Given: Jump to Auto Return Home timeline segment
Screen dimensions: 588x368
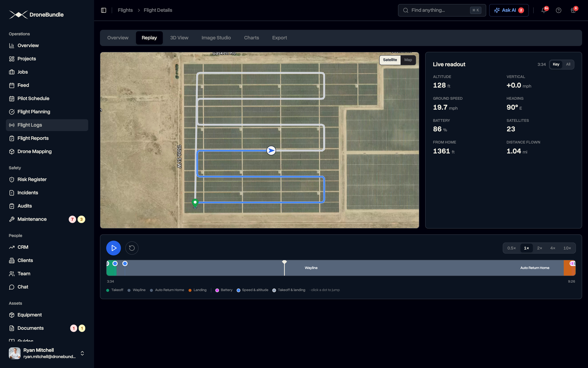Looking at the screenshot, I should [535, 268].
